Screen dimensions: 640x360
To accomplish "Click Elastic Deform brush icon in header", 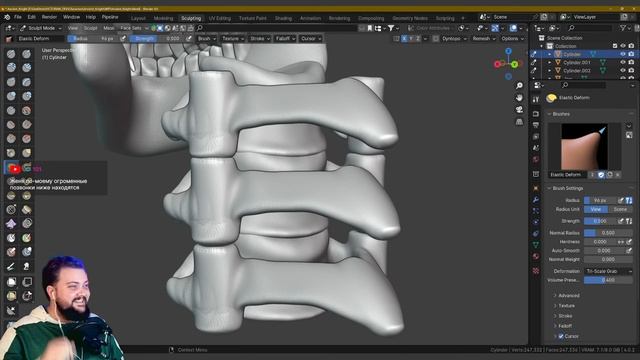I will tap(9, 39).
